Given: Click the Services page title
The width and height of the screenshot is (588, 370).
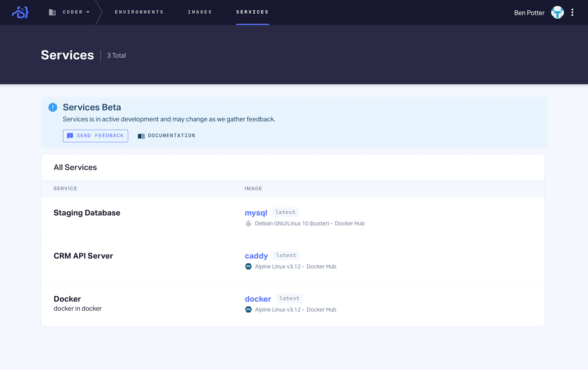Looking at the screenshot, I should click(67, 55).
